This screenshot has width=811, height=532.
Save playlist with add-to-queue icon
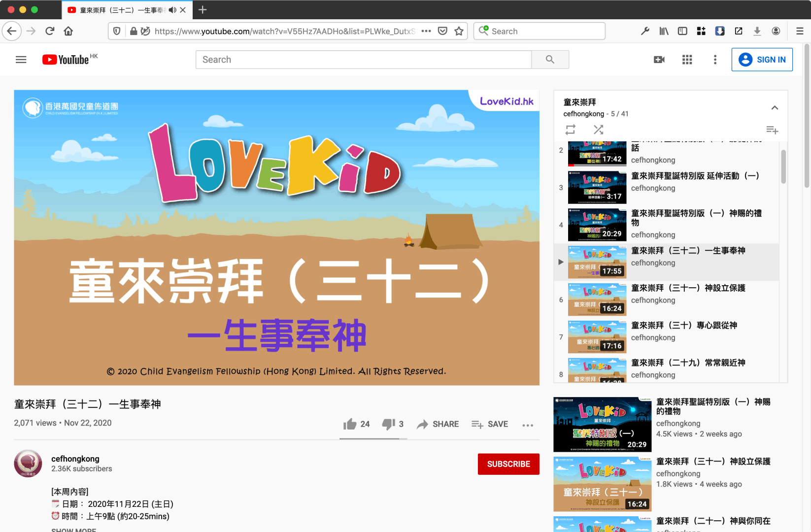click(x=772, y=130)
